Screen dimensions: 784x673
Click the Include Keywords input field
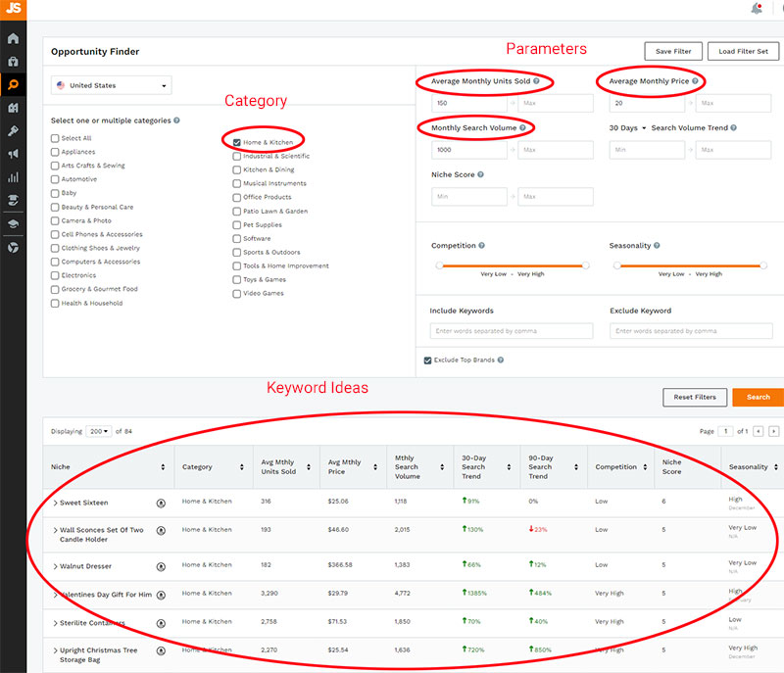coord(511,331)
